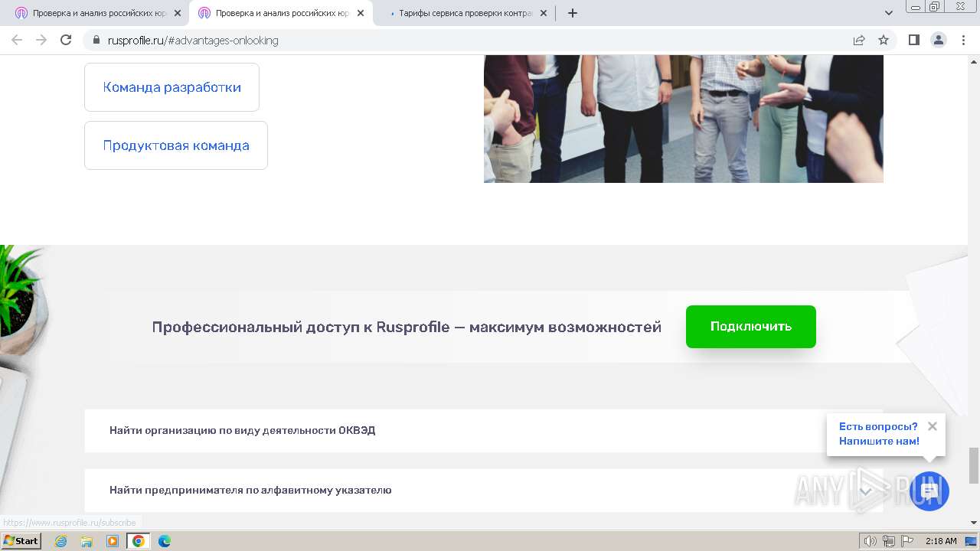Click the Профессиональный доступ к Rusprofile heading
The width and height of the screenshot is (980, 551).
pos(407,328)
